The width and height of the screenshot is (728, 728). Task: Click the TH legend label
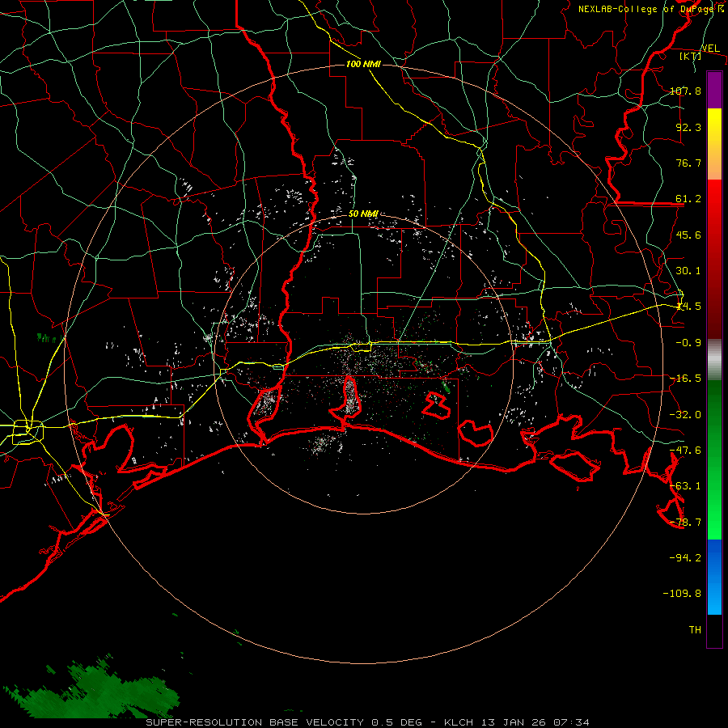pyautogui.click(x=695, y=630)
